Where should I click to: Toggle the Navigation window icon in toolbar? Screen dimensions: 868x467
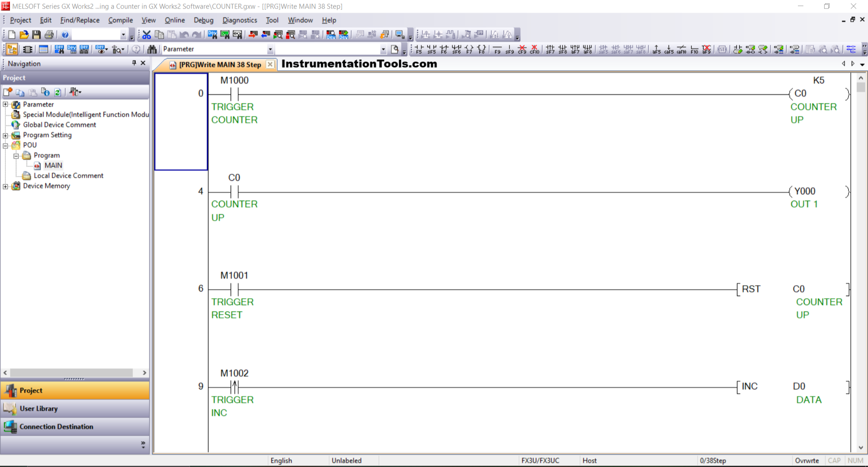[12, 49]
